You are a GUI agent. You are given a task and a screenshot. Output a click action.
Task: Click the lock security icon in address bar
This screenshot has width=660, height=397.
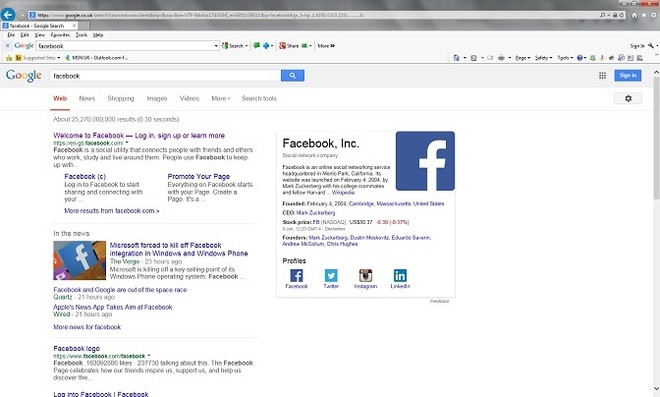pos(615,15)
